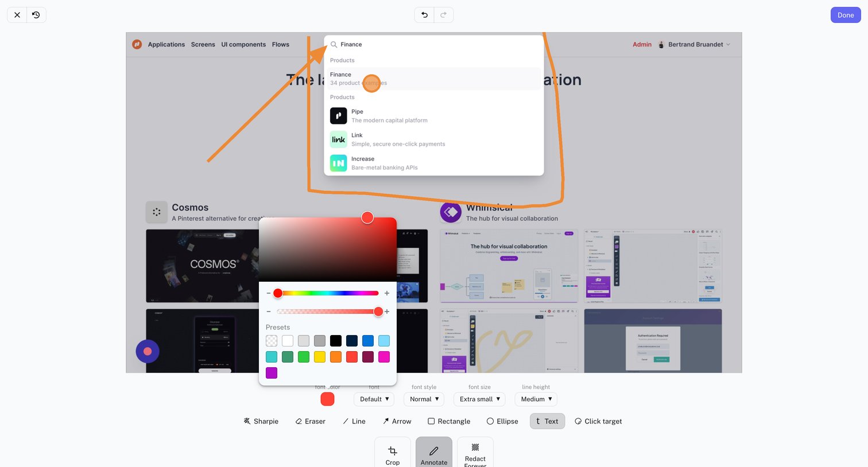Pick the dark green preset swatch
The width and height of the screenshot is (868, 467).
[x=288, y=357]
